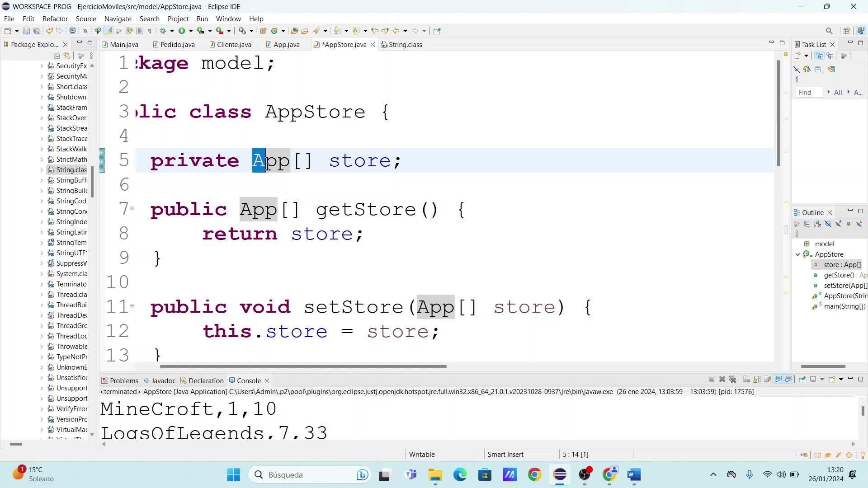Click Link with Editor in Package Explorer

tap(67, 56)
